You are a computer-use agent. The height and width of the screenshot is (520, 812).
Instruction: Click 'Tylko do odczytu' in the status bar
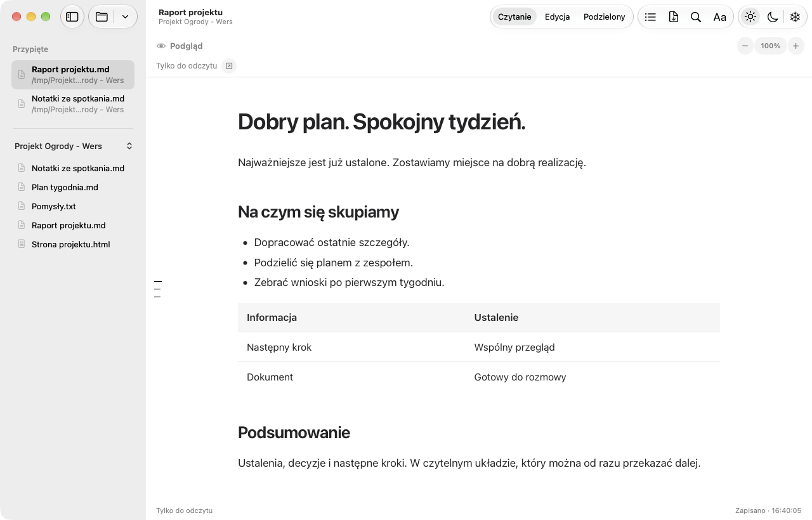(184, 510)
